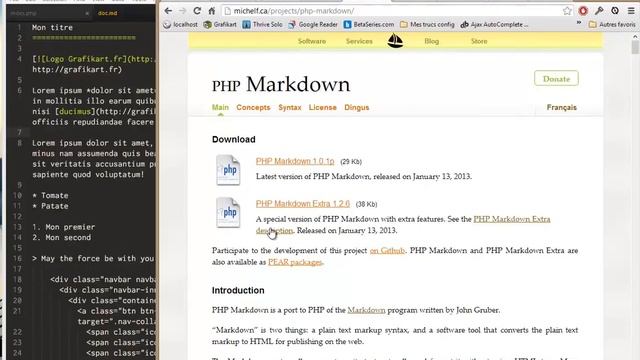The image size is (640, 360).
Task: Click the Download heading
Action: 233,140
